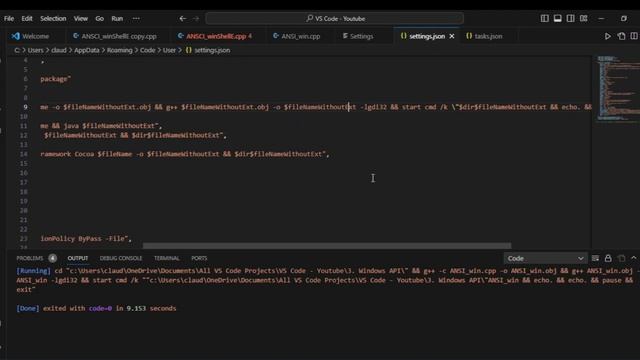This screenshot has width=640, height=360.
Task: Open the DEBUG CONSOLE panel tab
Action: 121,258
